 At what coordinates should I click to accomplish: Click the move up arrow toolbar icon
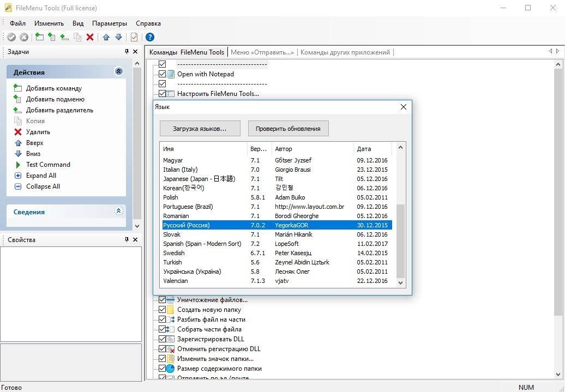click(106, 37)
